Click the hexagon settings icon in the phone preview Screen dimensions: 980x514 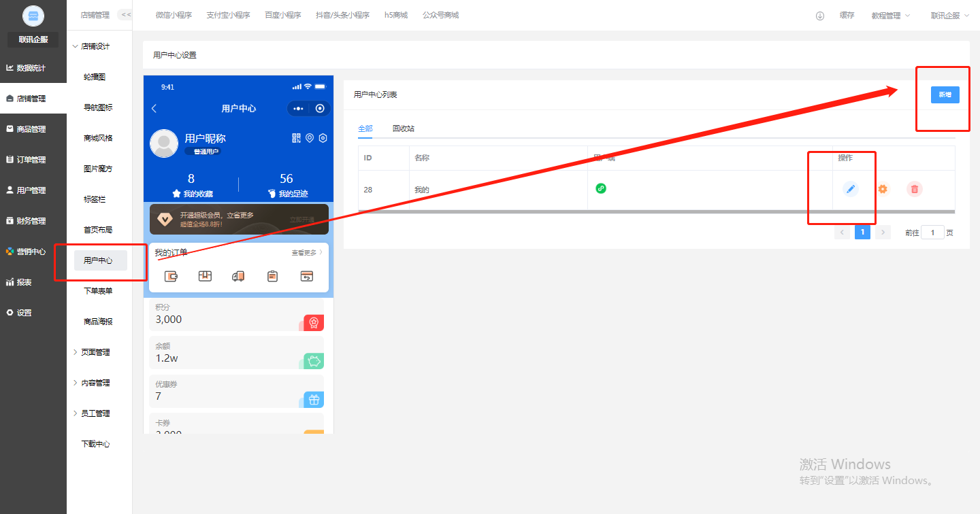coord(323,138)
